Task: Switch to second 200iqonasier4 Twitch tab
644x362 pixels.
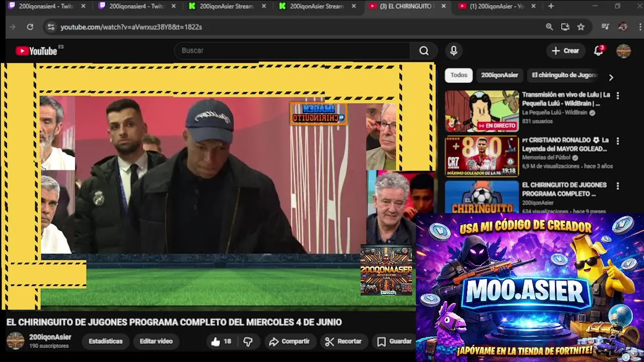Action: [137, 6]
